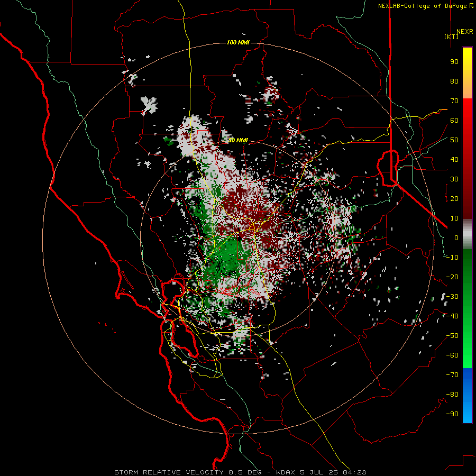This screenshot has width=476, height=476.
Task: Click the Storm Relative Velocity caption text
Action: point(240,472)
